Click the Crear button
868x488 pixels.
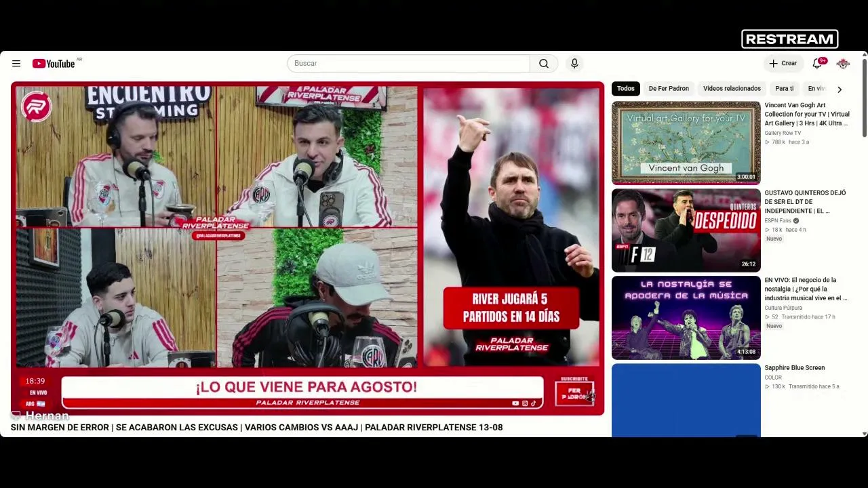click(x=783, y=63)
